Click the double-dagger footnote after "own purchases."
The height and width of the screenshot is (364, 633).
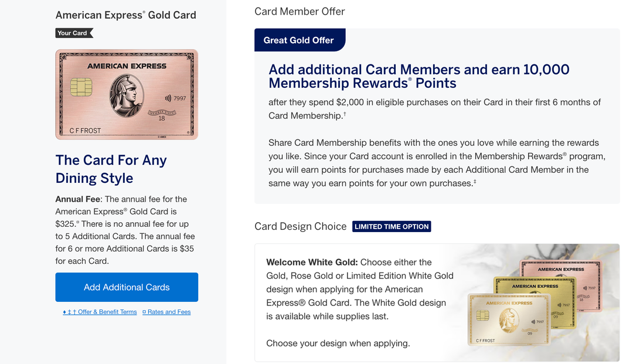point(475,182)
